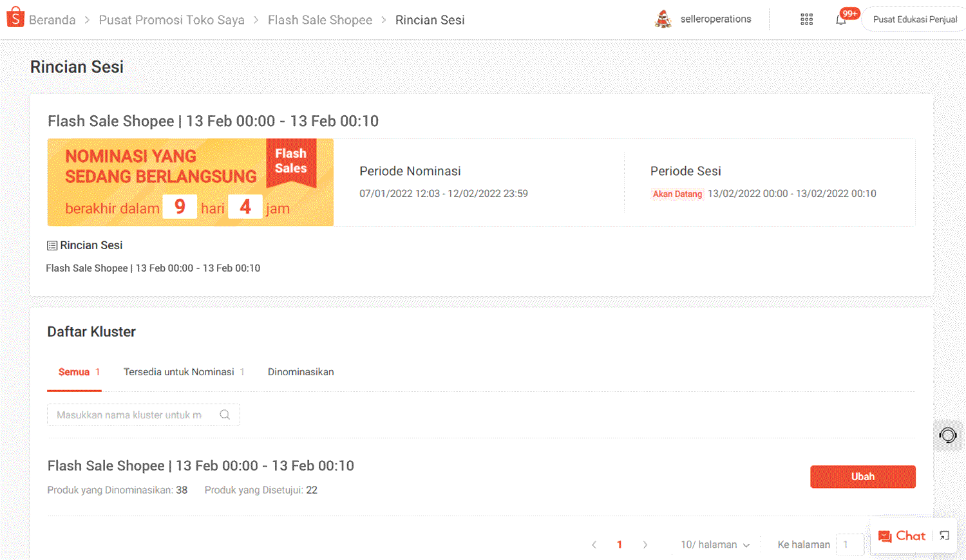The image size is (966, 560).
Task: Select the Semua tab
Action: click(74, 372)
